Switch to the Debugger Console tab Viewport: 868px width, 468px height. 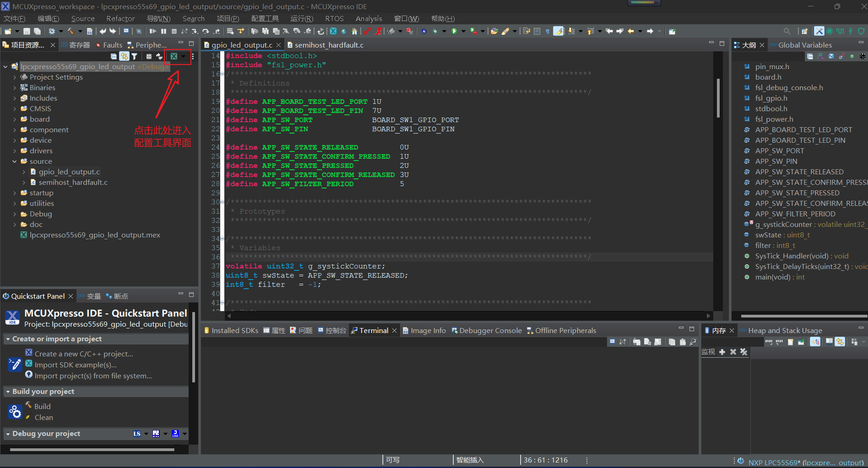pyautogui.click(x=486, y=331)
